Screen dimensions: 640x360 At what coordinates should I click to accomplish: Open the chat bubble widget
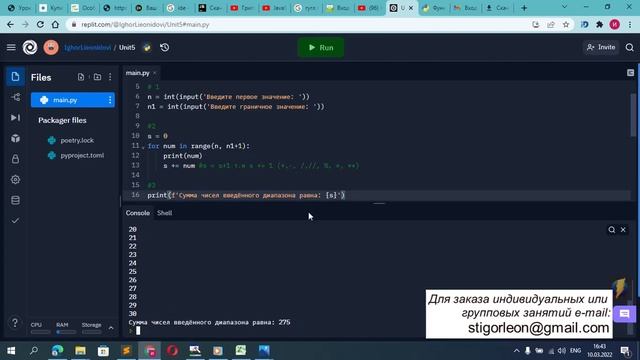(x=624, y=314)
